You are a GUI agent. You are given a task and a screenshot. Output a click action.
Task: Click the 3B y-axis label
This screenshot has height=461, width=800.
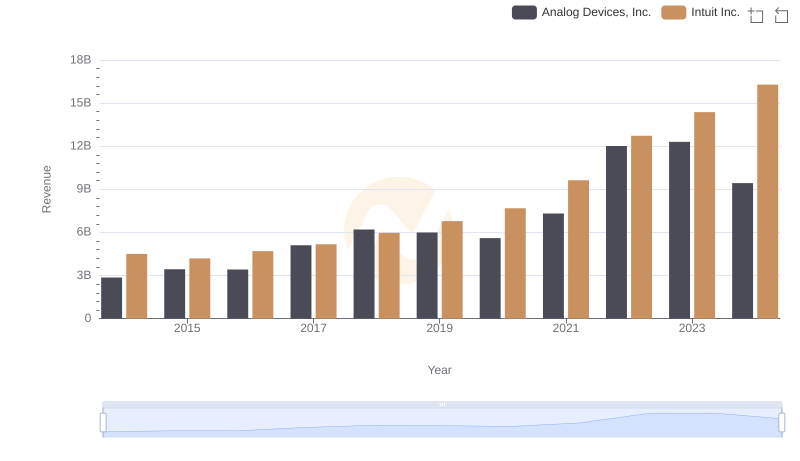tap(84, 275)
